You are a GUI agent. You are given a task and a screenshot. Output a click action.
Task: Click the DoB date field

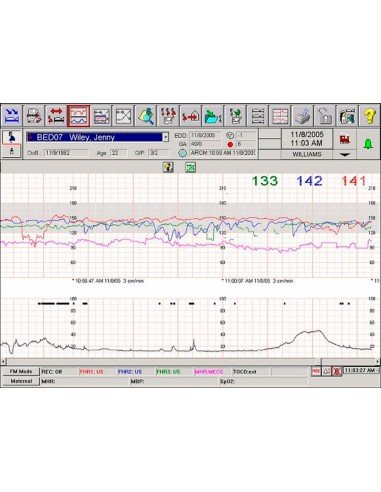66,153
